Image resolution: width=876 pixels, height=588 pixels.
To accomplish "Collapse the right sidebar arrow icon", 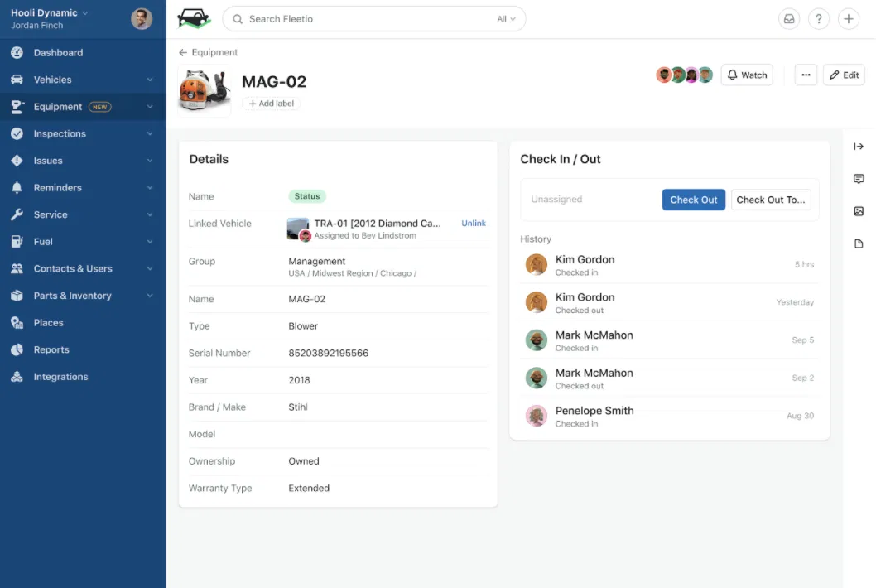I will click(859, 147).
